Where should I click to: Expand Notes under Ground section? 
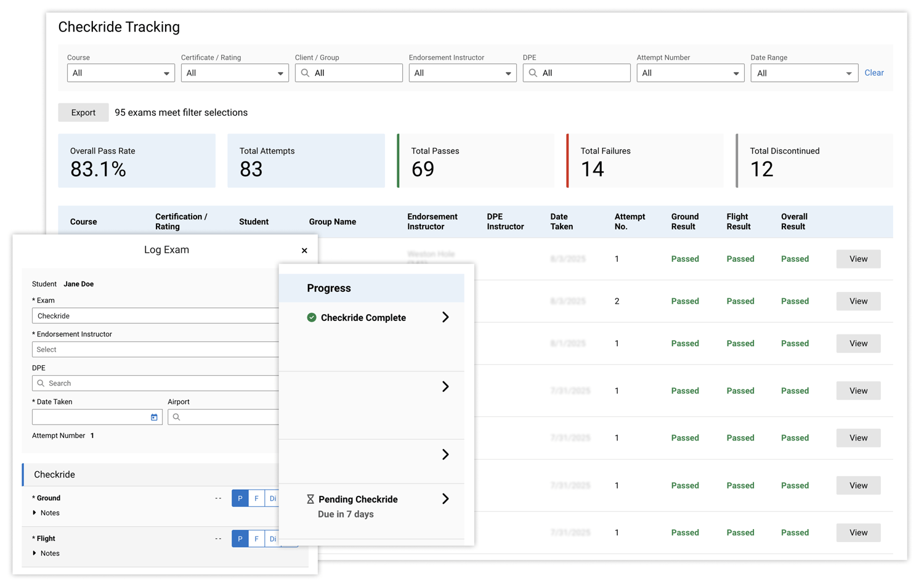(x=46, y=513)
